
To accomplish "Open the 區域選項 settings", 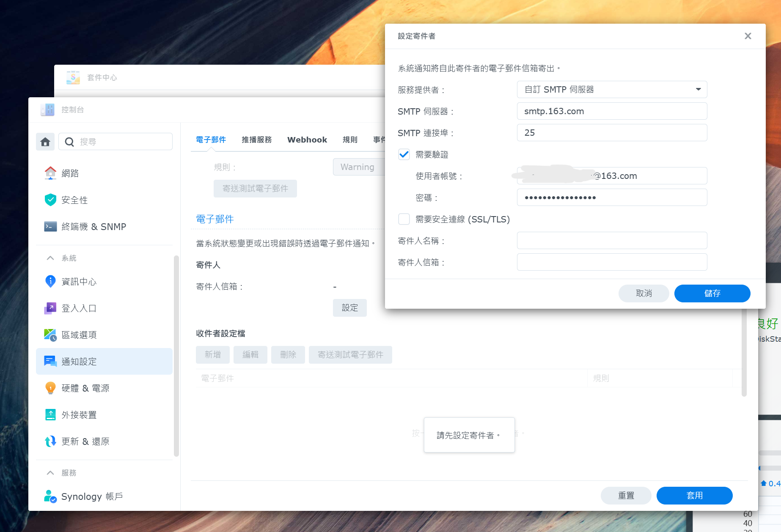I will click(80, 335).
